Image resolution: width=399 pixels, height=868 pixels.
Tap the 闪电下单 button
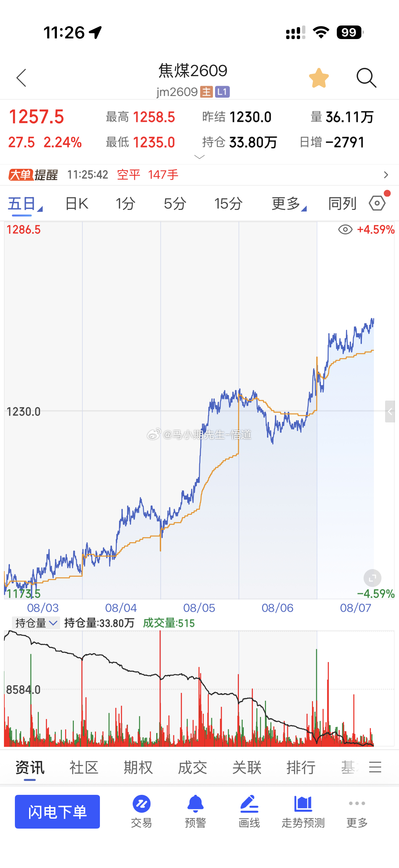(57, 812)
